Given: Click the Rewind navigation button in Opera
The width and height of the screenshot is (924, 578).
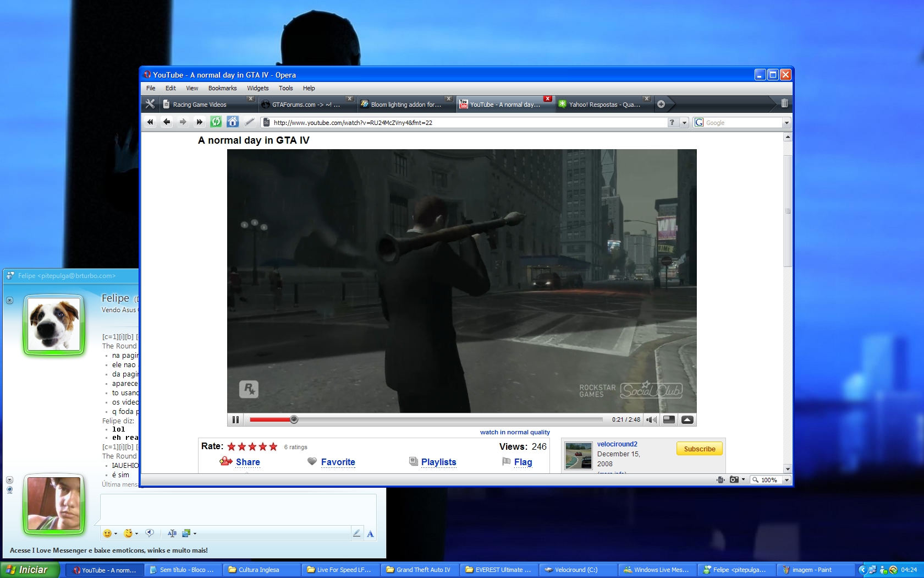Looking at the screenshot, I should coord(150,122).
